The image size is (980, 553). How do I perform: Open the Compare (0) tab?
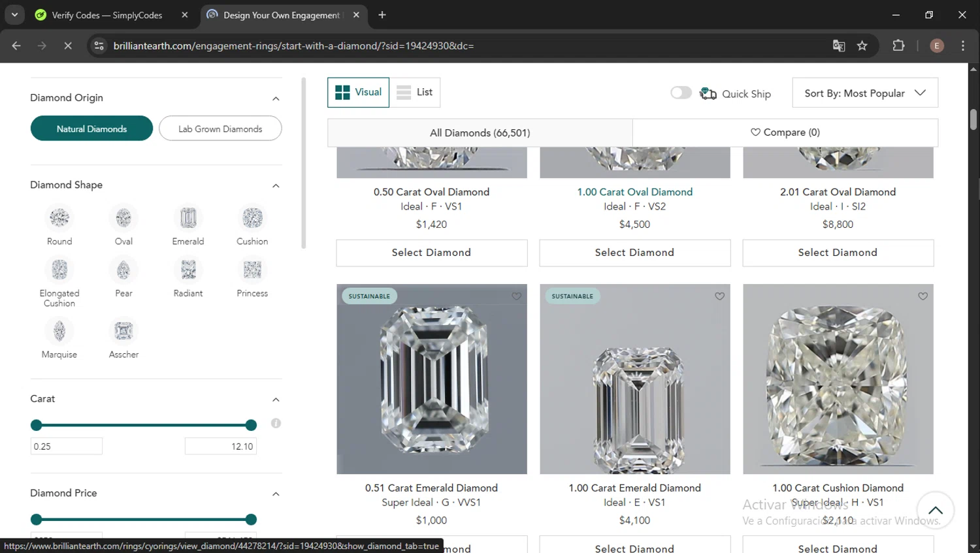pyautogui.click(x=785, y=133)
